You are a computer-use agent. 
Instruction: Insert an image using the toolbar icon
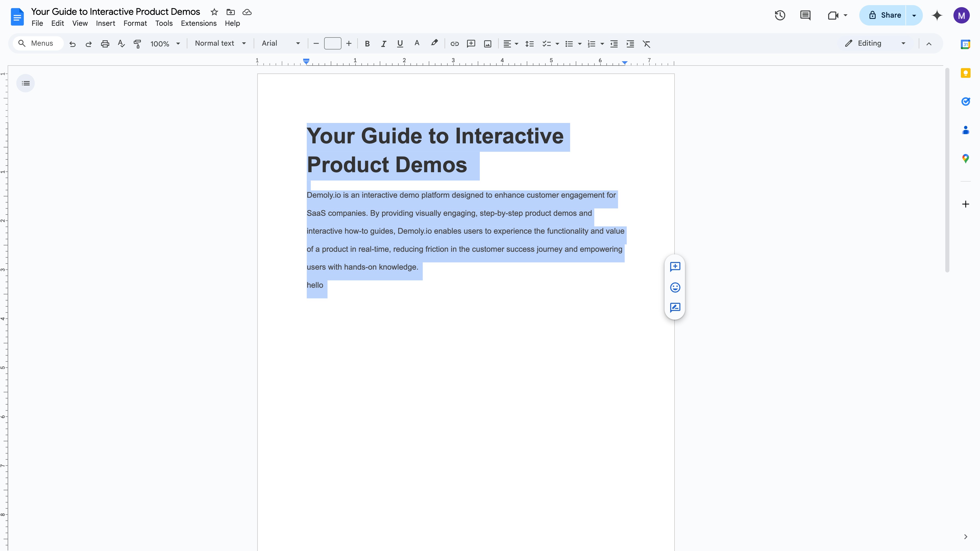point(488,44)
